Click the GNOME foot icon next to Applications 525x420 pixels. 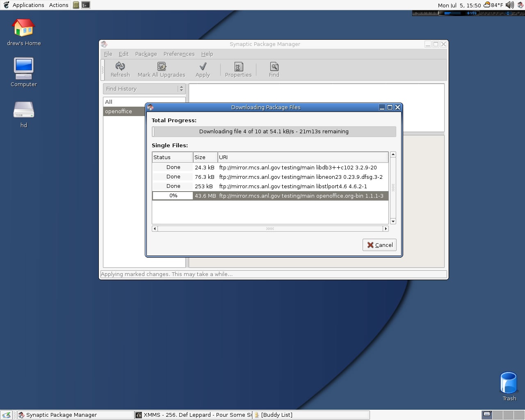point(6,5)
